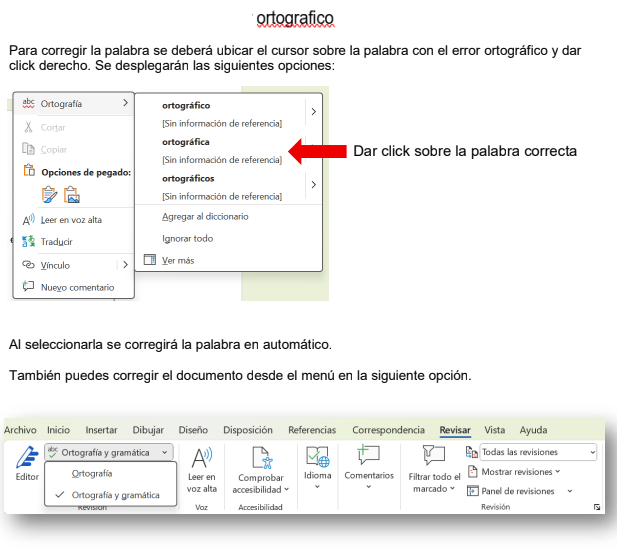Expand Ortografía submenu chevron
The width and height of the screenshot is (617, 559).
[x=125, y=103]
